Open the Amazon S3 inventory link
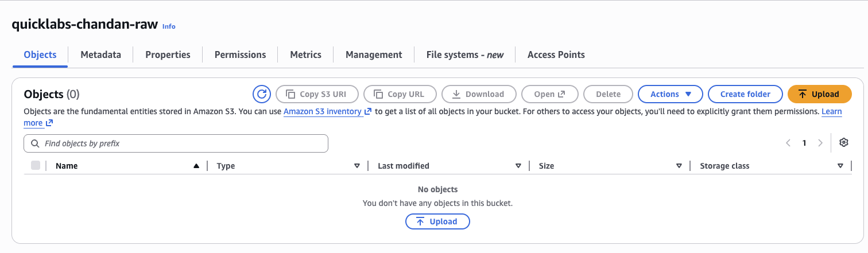 [327, 111]
